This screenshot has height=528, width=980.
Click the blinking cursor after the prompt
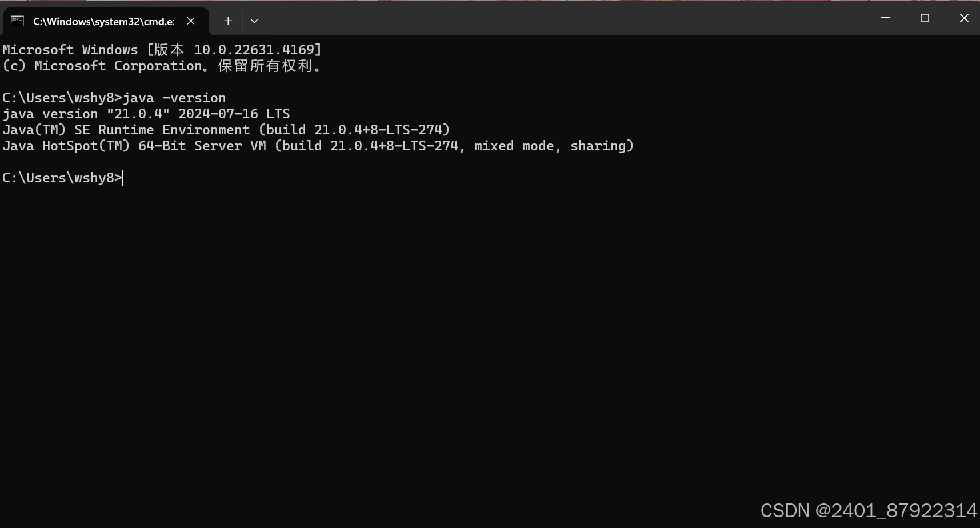coord(122,178)
